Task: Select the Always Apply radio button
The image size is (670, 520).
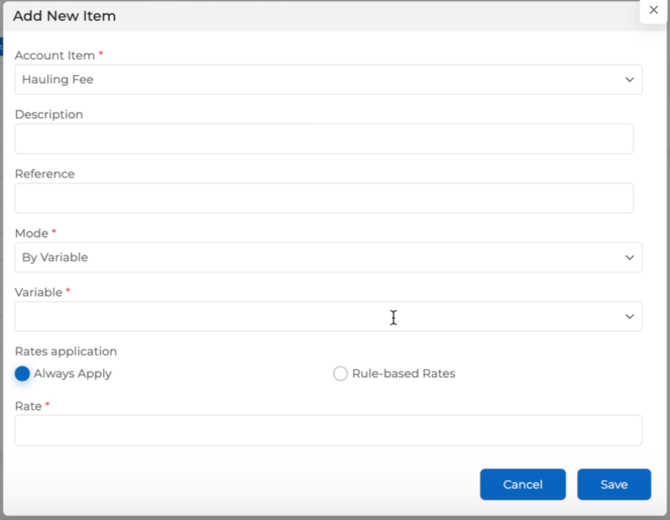Action: pos(22,374)
